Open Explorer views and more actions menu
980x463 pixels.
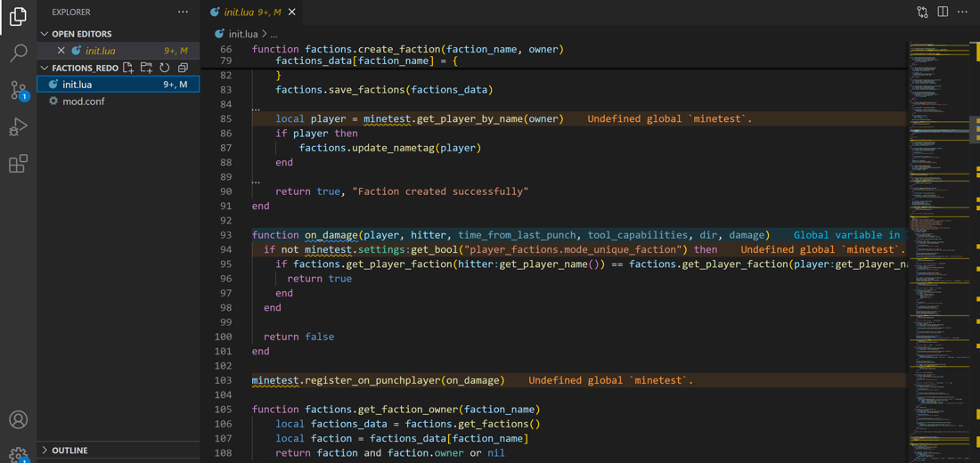183,12
